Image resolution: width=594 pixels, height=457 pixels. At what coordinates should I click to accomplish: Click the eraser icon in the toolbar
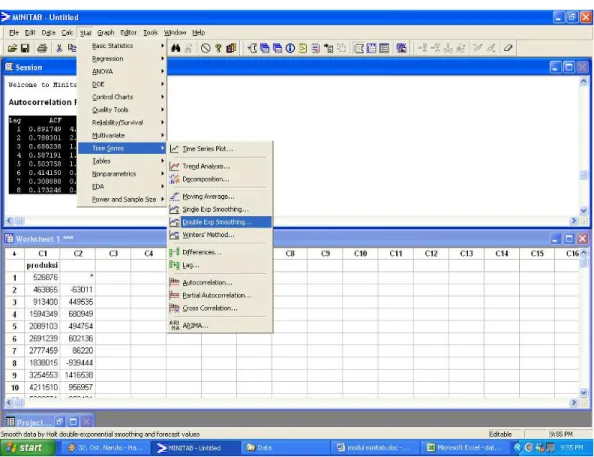pos(508,48)
